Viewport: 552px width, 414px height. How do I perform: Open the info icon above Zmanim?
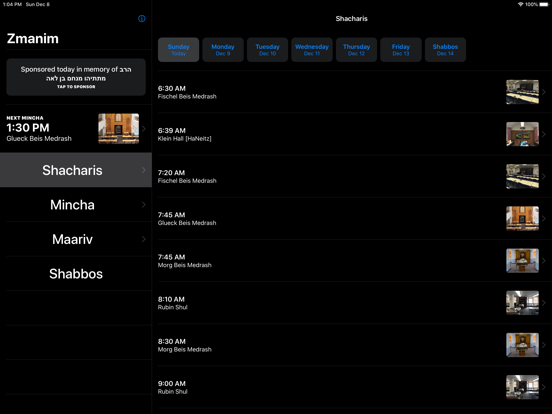pyautogui.click(x=142, y=19)
